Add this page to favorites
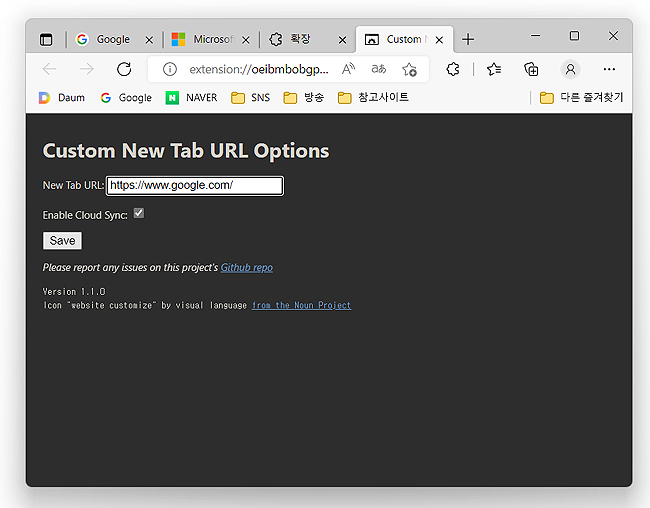 click(409, 69)
